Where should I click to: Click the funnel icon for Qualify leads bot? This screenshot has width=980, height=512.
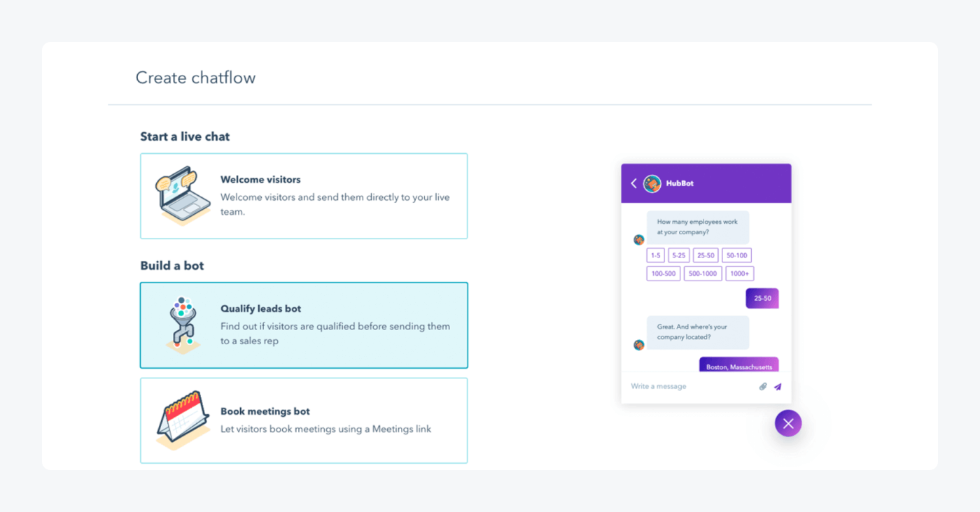[x=183, y=325]
